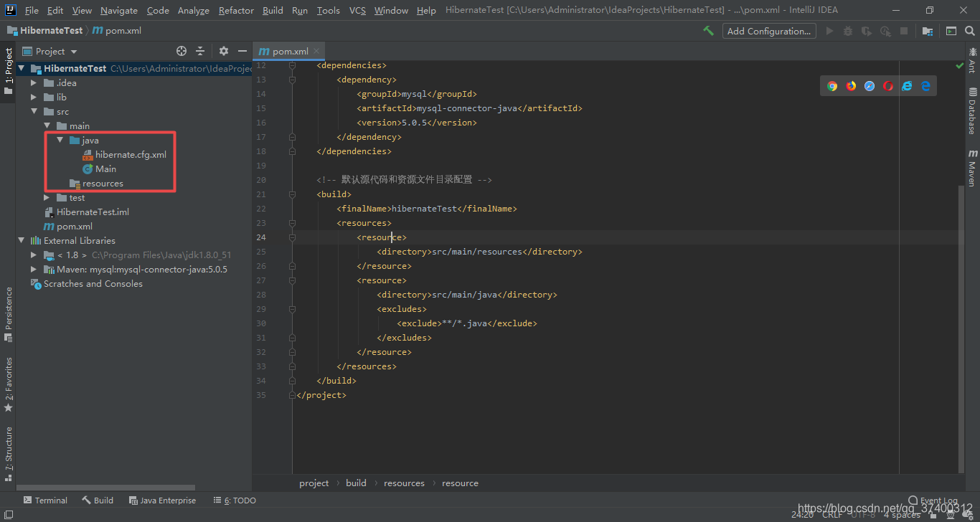
Task: Open pom.xml preview in Internet Explorer
Action: [x=907, y=86]
